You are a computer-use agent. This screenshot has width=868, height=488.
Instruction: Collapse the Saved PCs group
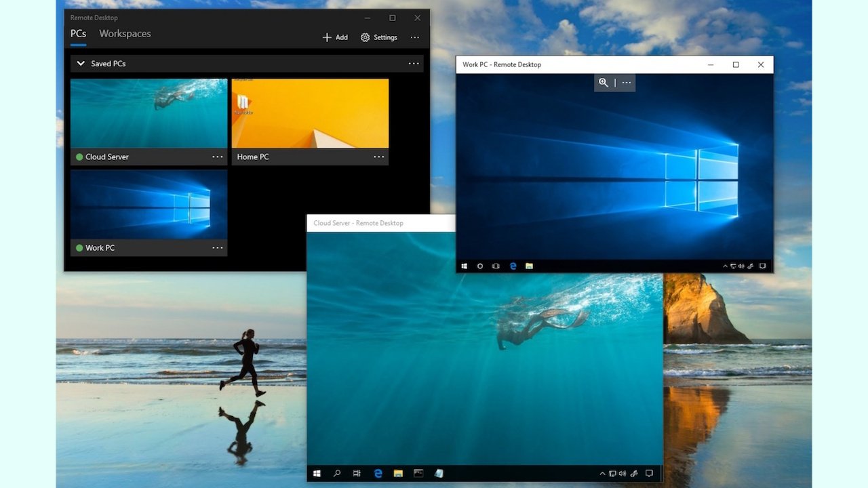81,63
